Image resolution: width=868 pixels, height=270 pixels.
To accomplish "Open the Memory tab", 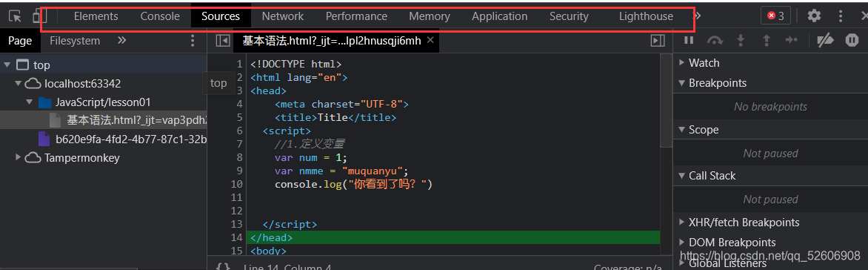I will click(x=429, y=16).
